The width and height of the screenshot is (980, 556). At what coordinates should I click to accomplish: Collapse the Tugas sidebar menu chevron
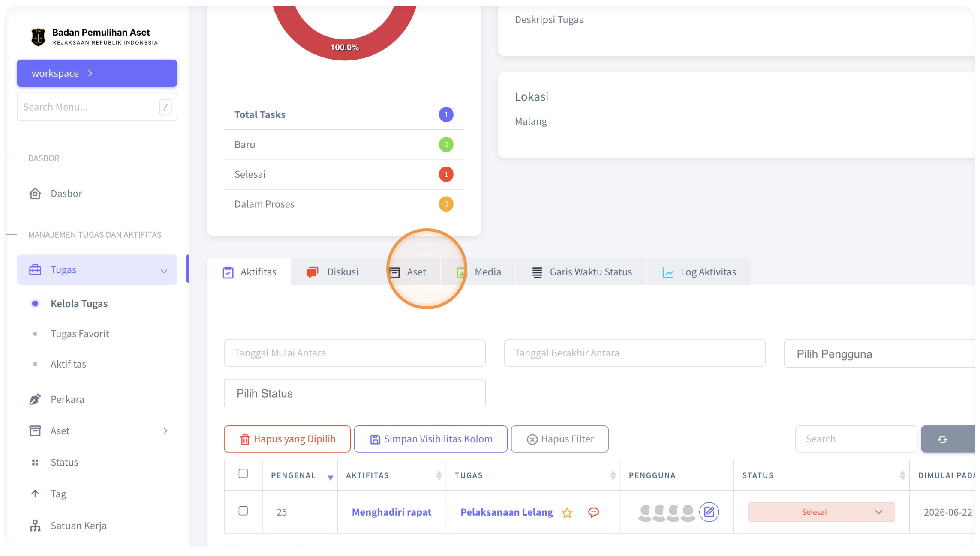pos(164,271)
